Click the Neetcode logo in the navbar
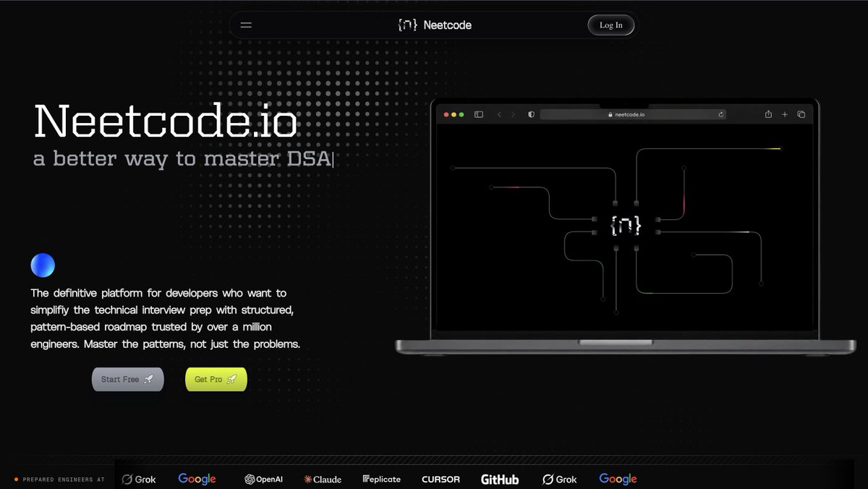The height and width of the screenshot is (489, 868). (x=435, y=25)
